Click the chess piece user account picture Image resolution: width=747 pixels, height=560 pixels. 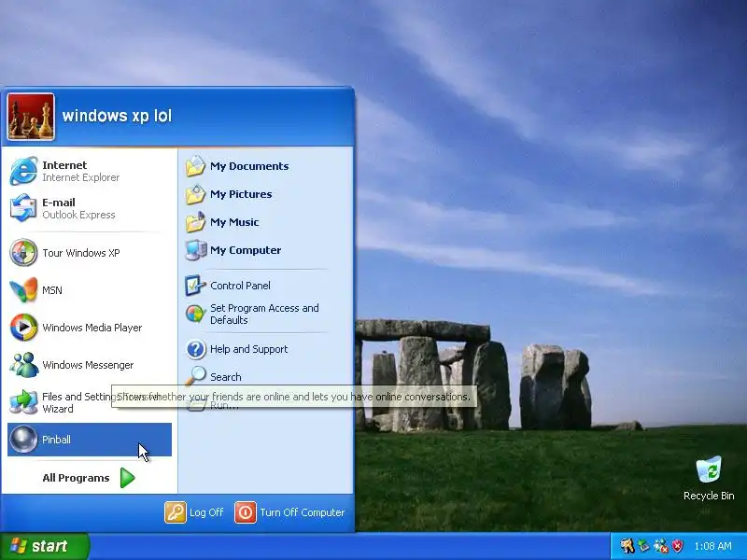point(31,117)
